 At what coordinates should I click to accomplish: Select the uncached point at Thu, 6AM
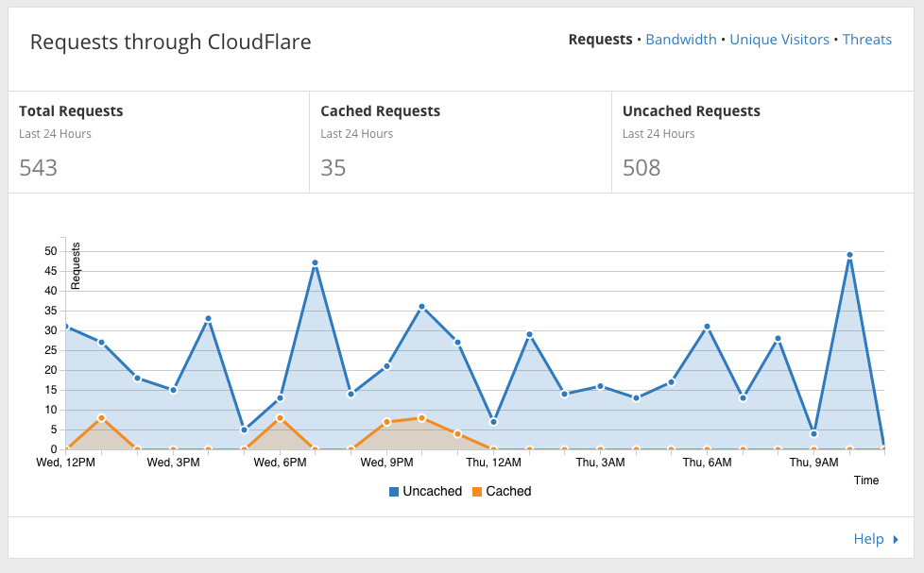pos(707,327)
